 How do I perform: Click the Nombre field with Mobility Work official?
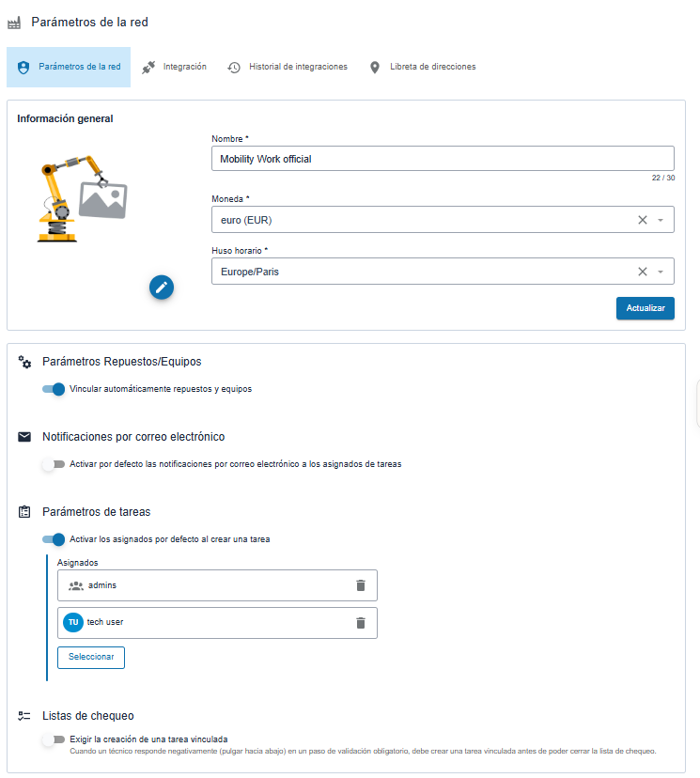tap(443, 159)
